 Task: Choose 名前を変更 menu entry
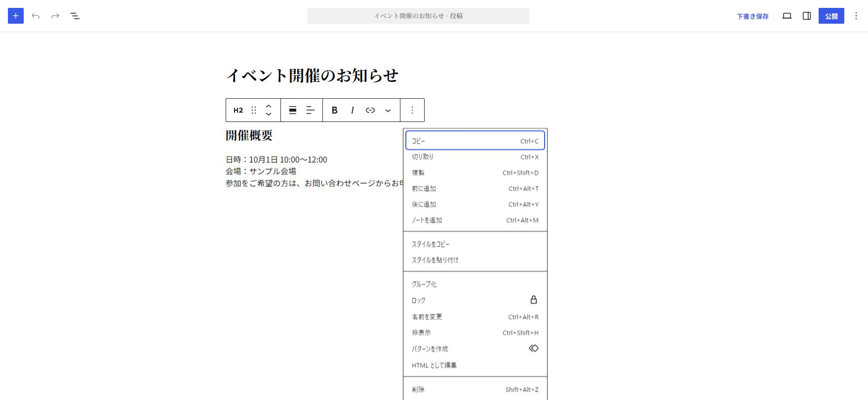point(475,317)
